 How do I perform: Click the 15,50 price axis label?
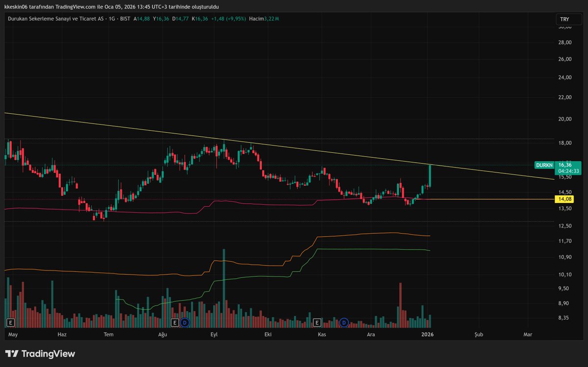coord(565,177)
